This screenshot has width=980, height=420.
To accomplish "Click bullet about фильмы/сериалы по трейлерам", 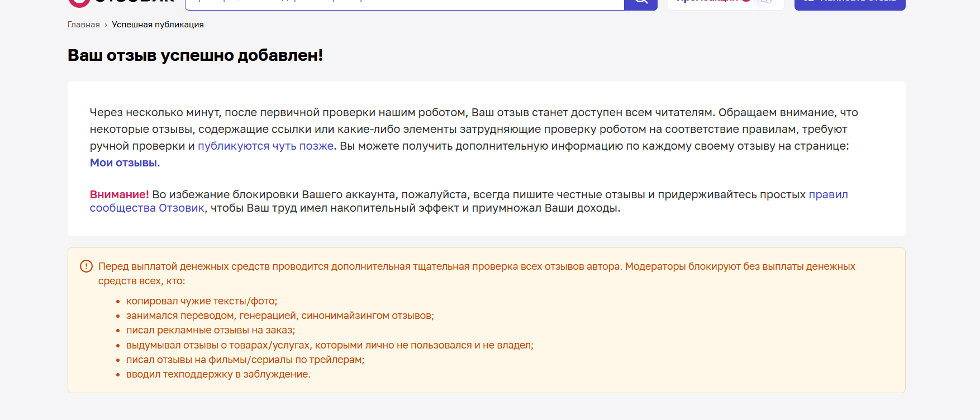I will click(x=245, y=360).
